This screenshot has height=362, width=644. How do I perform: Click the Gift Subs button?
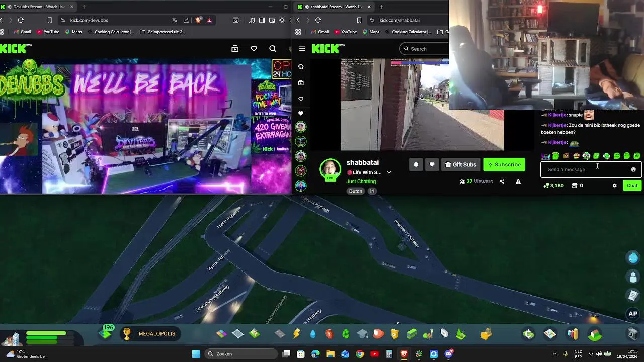(461, 165)
